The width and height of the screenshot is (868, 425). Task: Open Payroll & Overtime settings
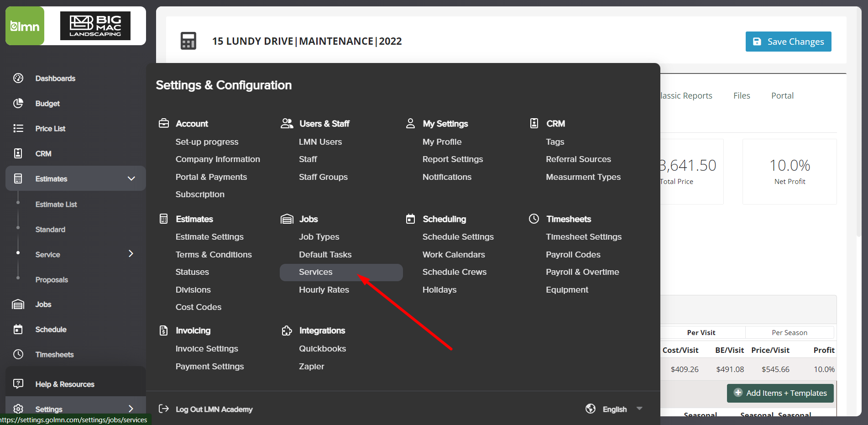tap(582, 272)
